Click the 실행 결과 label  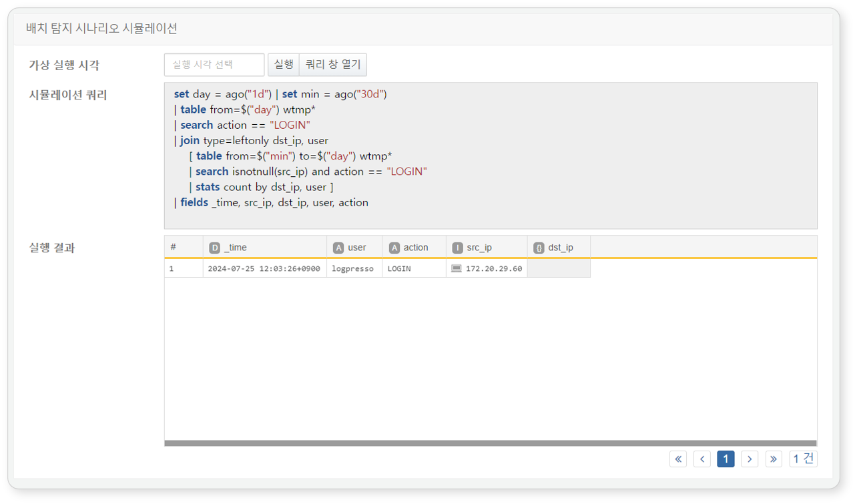[x=52, y=248]
